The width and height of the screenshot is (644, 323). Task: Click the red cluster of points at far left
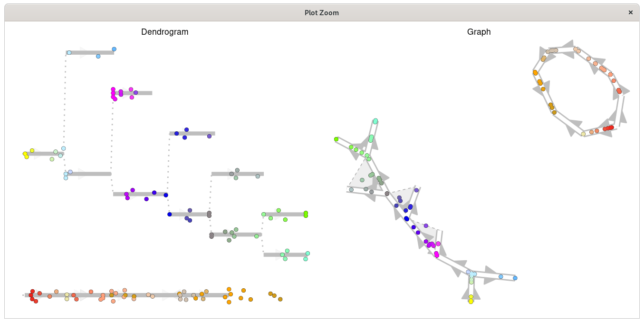tap(32, 295)
